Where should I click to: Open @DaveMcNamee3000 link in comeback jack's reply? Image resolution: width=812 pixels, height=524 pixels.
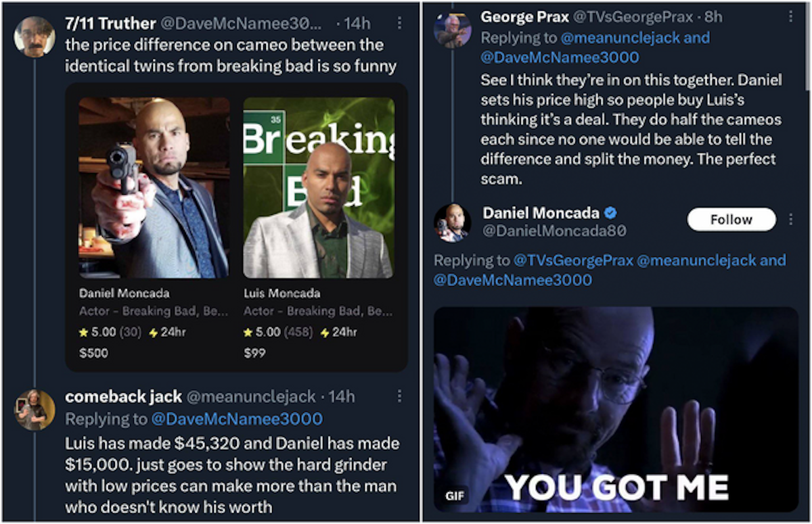click(x=237, y=419)
